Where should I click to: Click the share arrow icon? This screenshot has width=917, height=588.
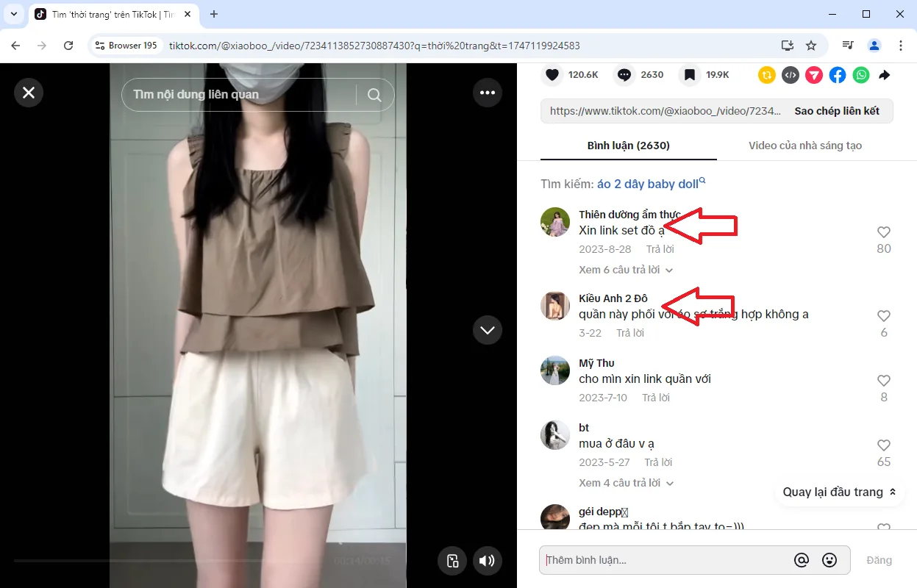coord(884,74)
